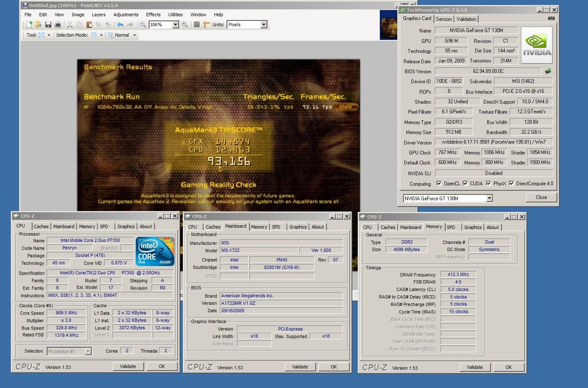This screenshot has width=588, height=388.
Task: Open SPD tab in the middle CPU-Z window
Action: [x=276, y=227]
